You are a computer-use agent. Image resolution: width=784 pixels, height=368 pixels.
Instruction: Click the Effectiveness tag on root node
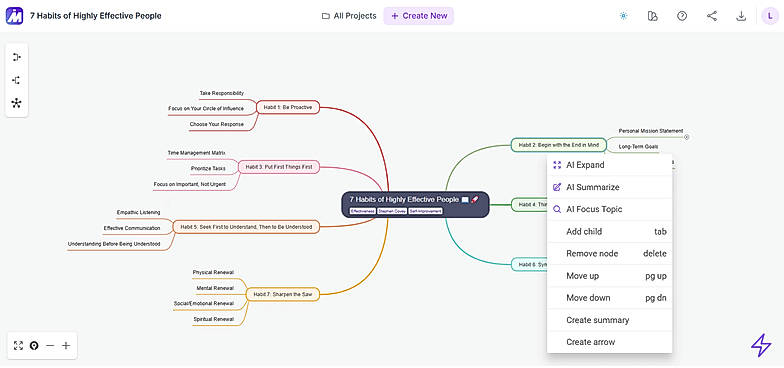point(362,212)
